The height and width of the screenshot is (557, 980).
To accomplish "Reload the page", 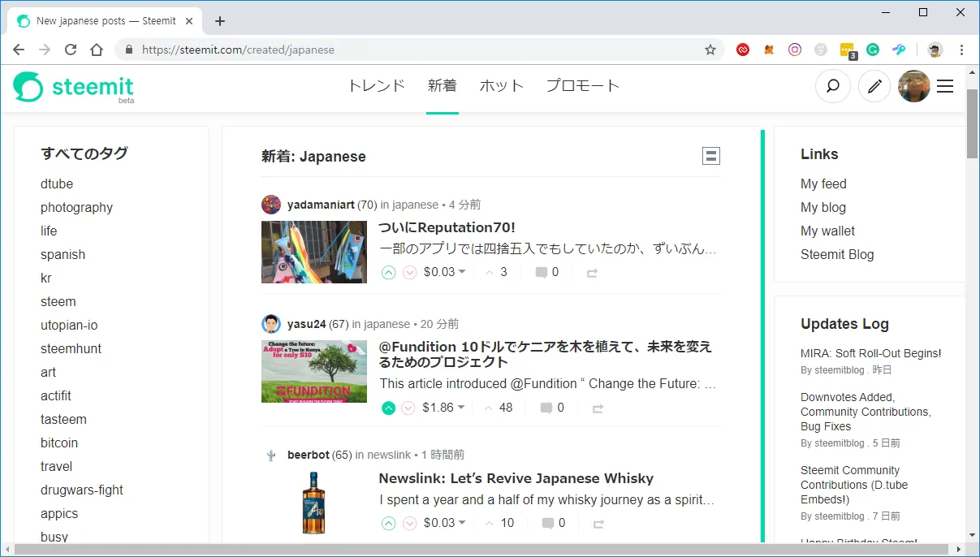I will pyautogui.click(x=71, y=50).
